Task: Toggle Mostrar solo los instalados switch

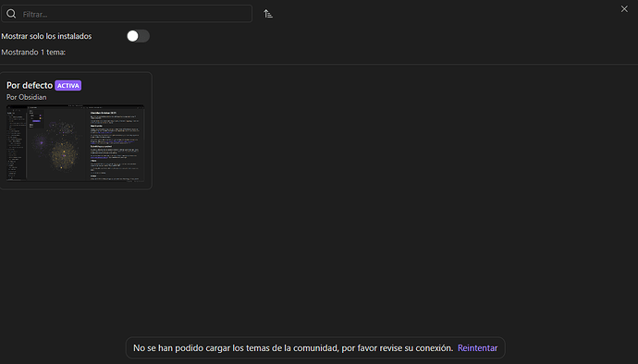Action: click(138, 36)
